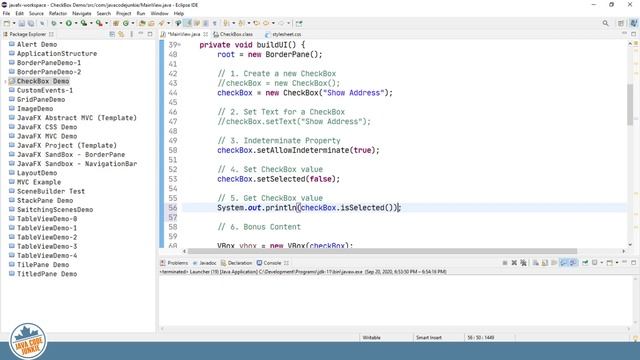The image size is (640, 360).
Task: Open the New Java Class dropdown arrow
Action: (x=133, y=24)
